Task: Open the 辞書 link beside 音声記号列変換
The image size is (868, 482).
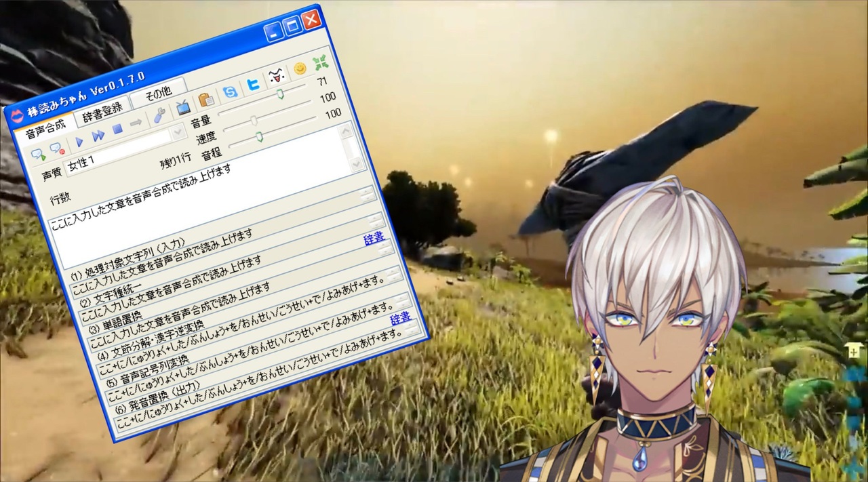Action: coord(401,318)
